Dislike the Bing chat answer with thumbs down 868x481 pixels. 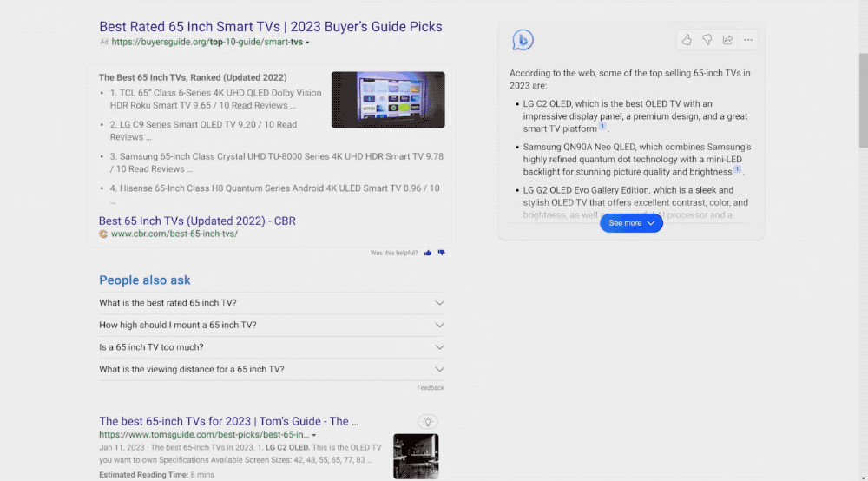[707, 40]
